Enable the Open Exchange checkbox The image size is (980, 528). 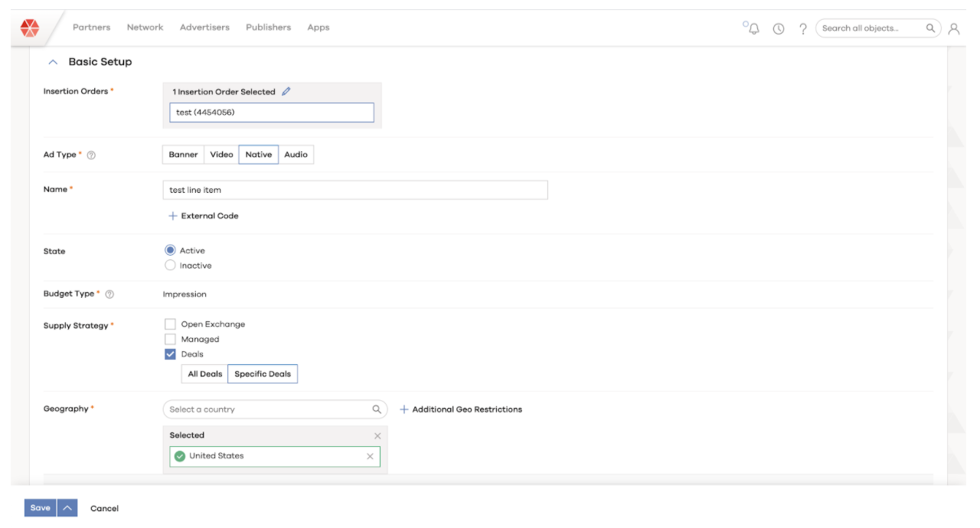pos(170,324)
